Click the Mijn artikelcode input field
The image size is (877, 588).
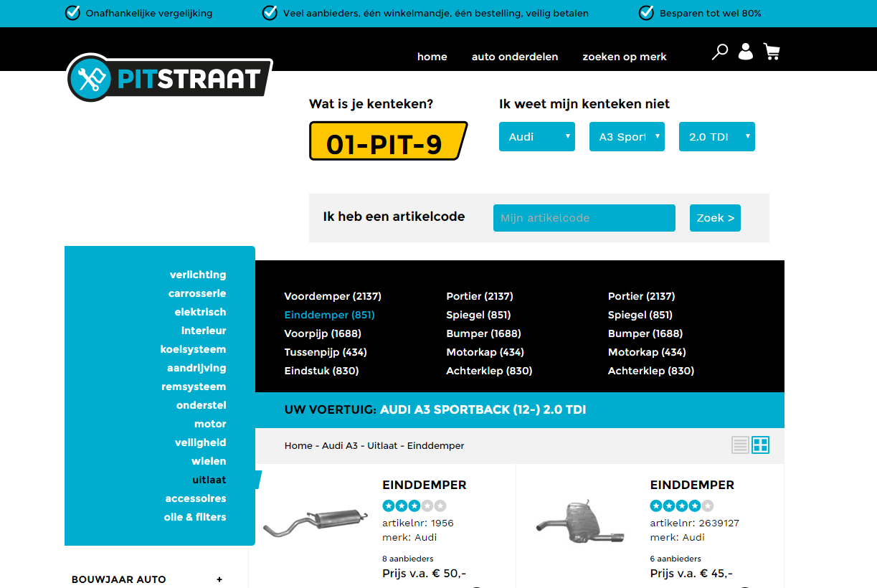pyautogui.click(x=584, y=218)
